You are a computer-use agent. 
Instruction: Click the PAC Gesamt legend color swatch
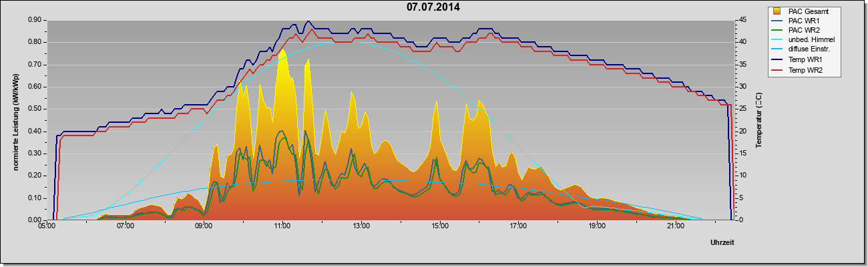click(x=777, y=11)
